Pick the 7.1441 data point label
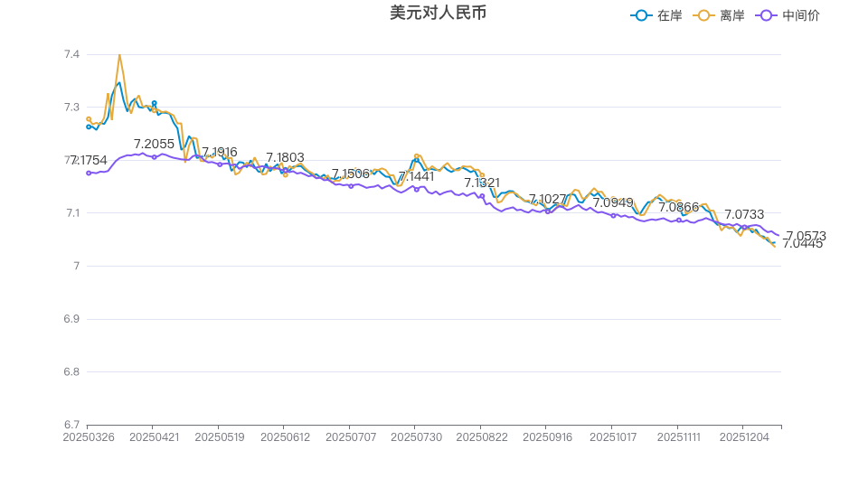The image size is (868, 488). (x=416, y=176)
